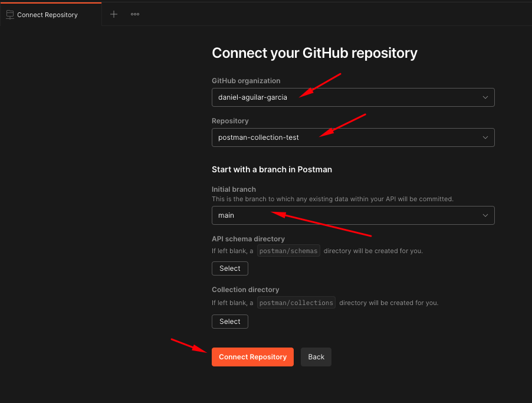Click the Start with a branch in Postman heading
This screenshot has height=403, width=532.
272,169
